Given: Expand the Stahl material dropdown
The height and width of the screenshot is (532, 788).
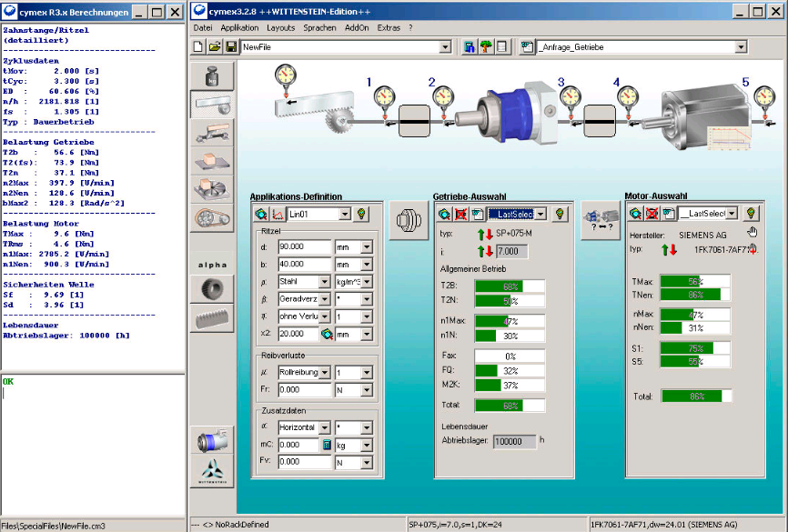Looking at the screenshot, I should click(325, 282).
